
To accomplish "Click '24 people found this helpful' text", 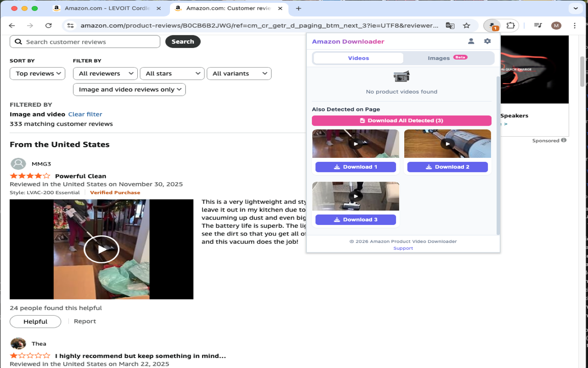I will click(56, 308).
